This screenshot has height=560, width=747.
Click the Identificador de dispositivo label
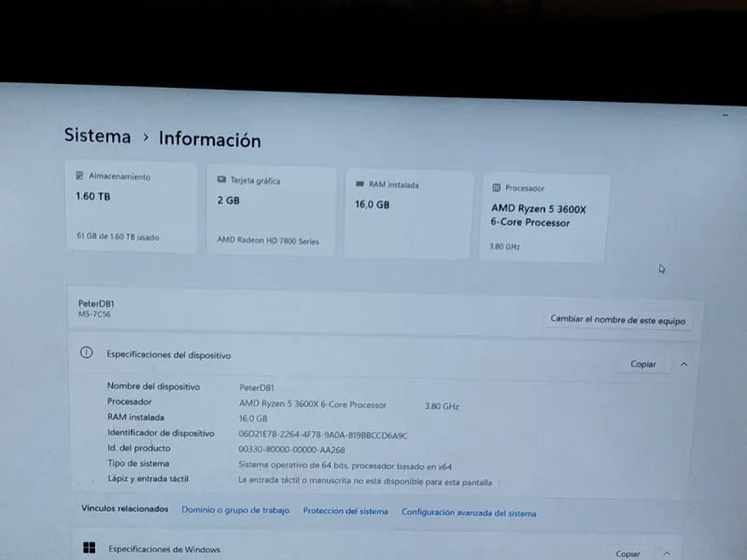161,433
